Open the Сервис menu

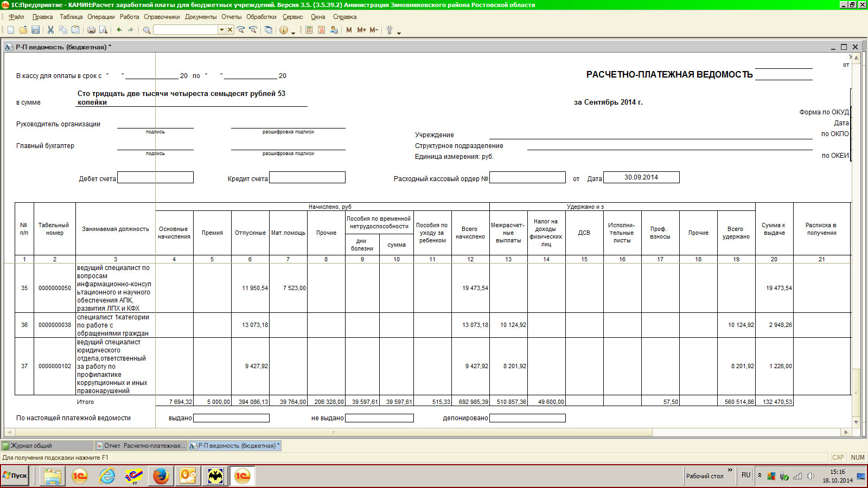point(293,17)
